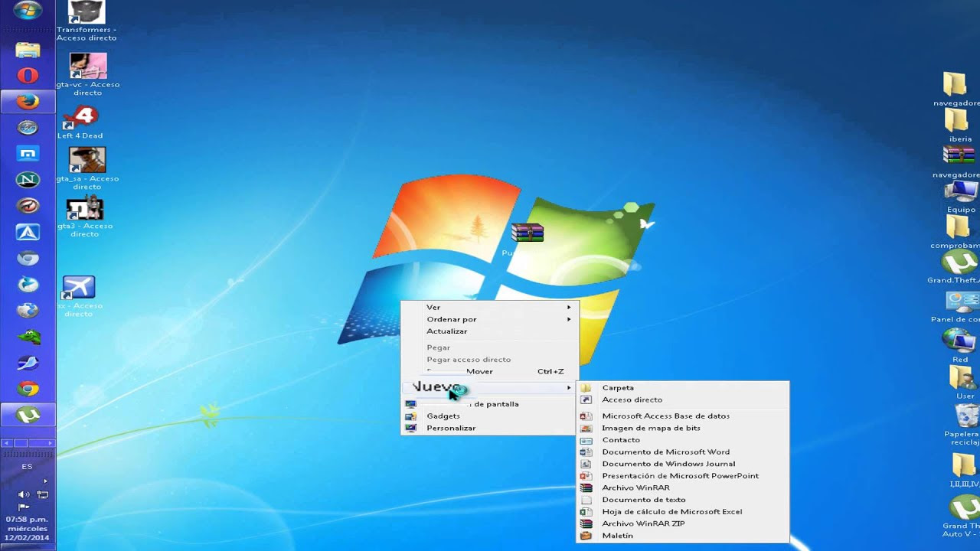The height and width of the screenshot is (551, 980).
Task: Choose Pegar acceso directo entry
Action: pyautogui.click(x=489, y=360)
